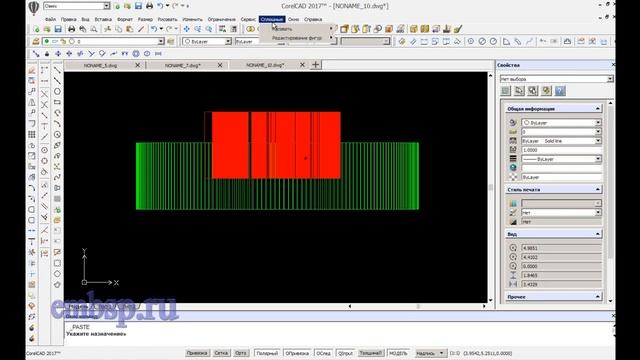Click the undo history dropdown arrow

(x=161, y=29)
